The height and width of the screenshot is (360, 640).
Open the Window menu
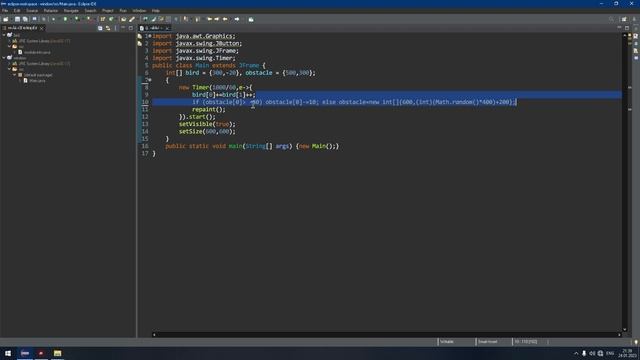click(x=139, y=11)
